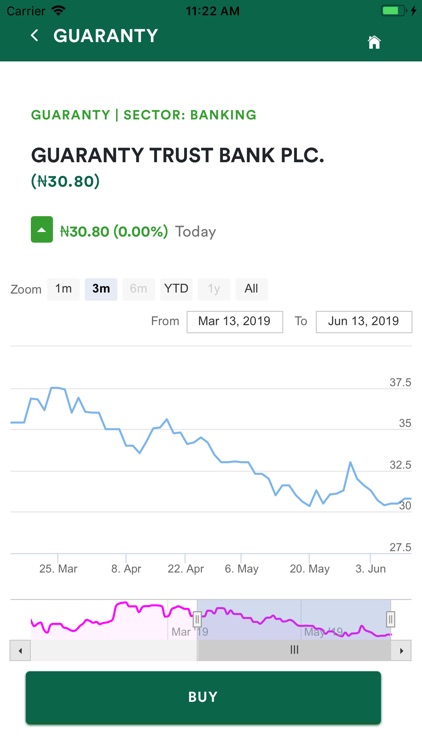Image resolution: width=422 pixels, height=750 pixels.
Task: Edit the From date Mar 13, 2019
Action: point(234,321)
